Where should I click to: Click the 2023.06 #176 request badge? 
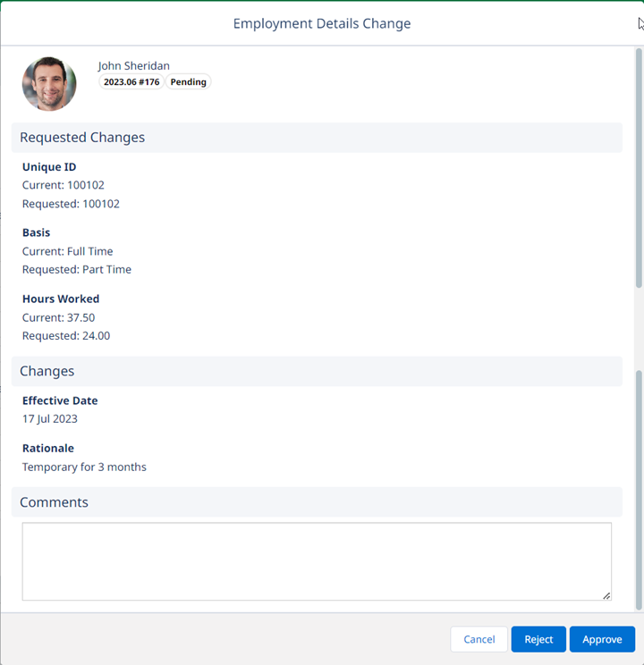coord(131,82)
